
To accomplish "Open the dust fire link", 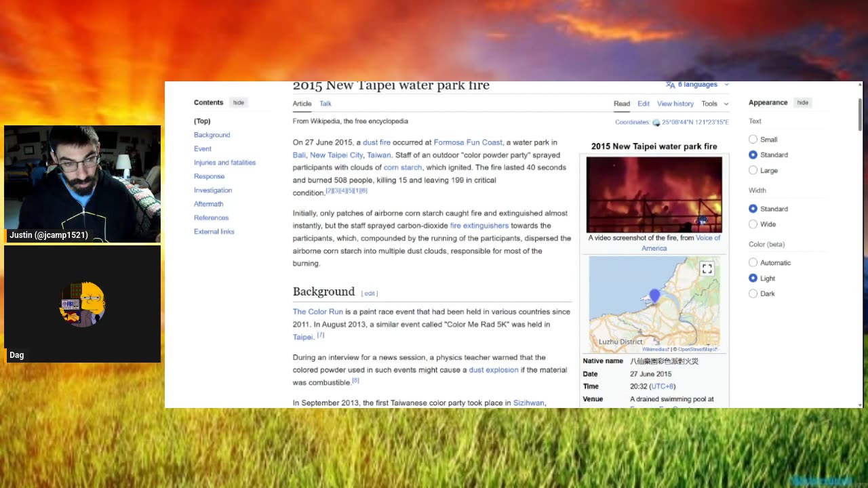I will (376, 142).
